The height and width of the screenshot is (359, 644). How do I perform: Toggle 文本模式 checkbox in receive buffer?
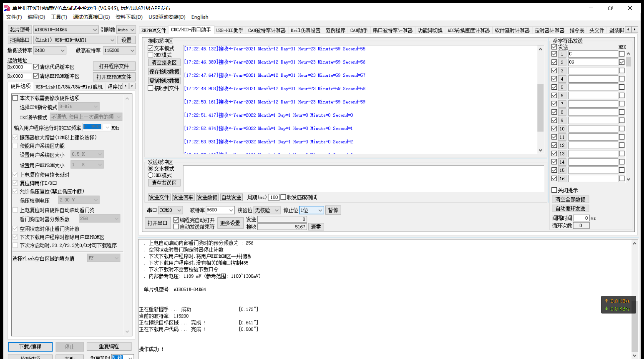click(x=150, y=48)
